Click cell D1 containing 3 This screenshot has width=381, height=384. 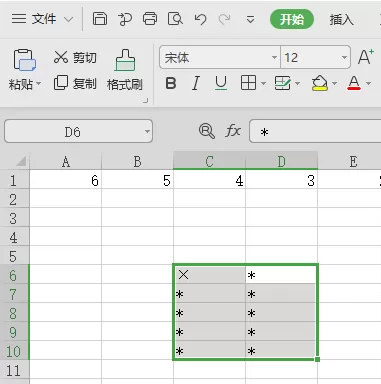pyautogui.click(x=281, y=180)
